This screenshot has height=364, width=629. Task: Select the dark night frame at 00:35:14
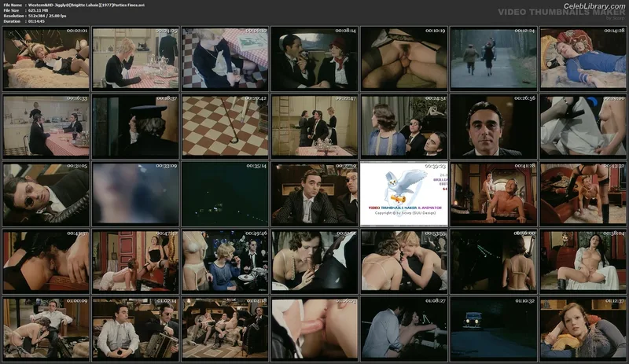point(225,194)
